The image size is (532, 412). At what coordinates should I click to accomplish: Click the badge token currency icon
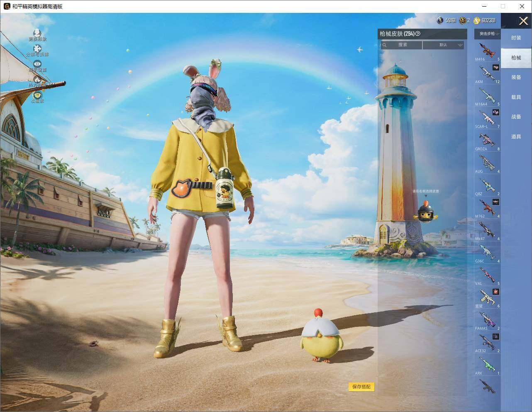(x=462, y=20)
